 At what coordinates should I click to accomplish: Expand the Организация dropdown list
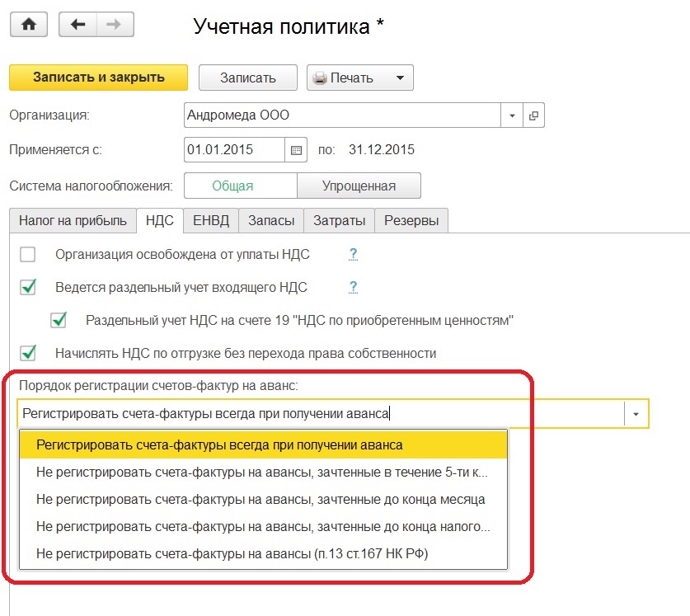512,115
